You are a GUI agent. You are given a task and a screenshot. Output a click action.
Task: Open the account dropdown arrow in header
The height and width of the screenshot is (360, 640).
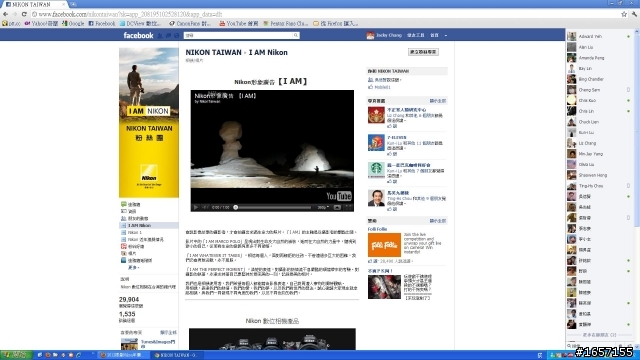tap(446, 36)
